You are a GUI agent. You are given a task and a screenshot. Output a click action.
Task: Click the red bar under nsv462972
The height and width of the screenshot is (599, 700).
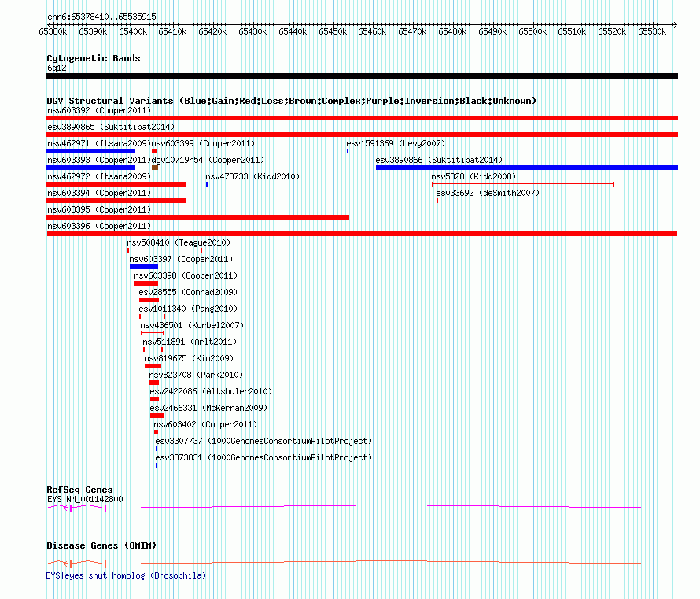point(116,184)
